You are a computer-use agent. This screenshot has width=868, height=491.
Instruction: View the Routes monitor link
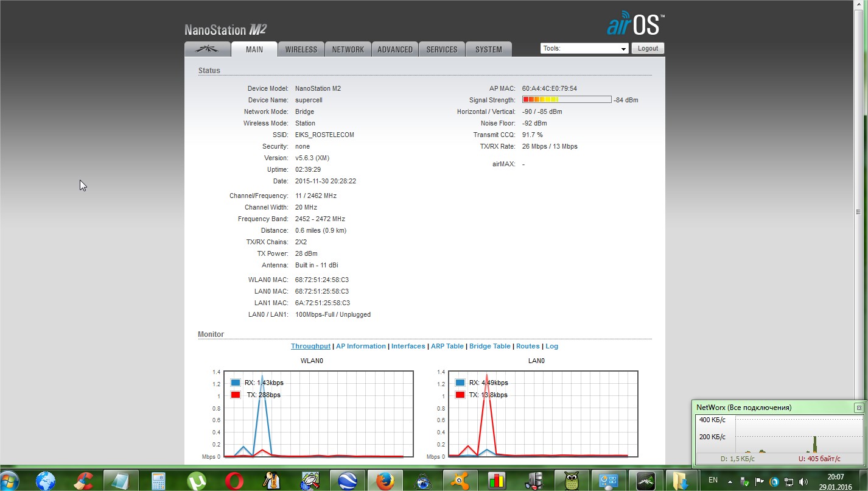coord(528,346)
